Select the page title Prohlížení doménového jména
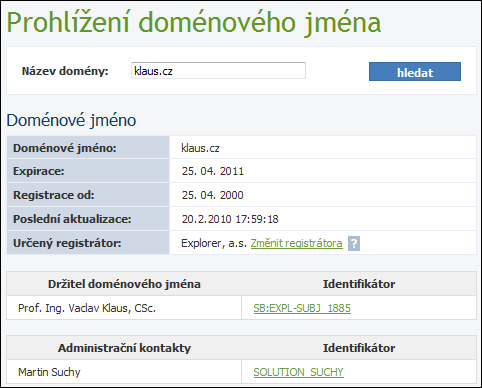Image resolution: width=482 pixels, height=388 pixels. [194, 23]
